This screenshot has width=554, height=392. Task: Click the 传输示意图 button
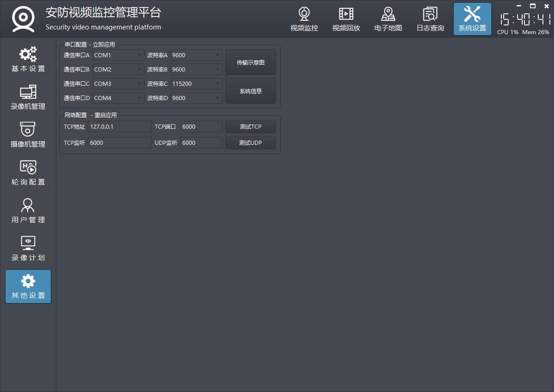(250, 62)
